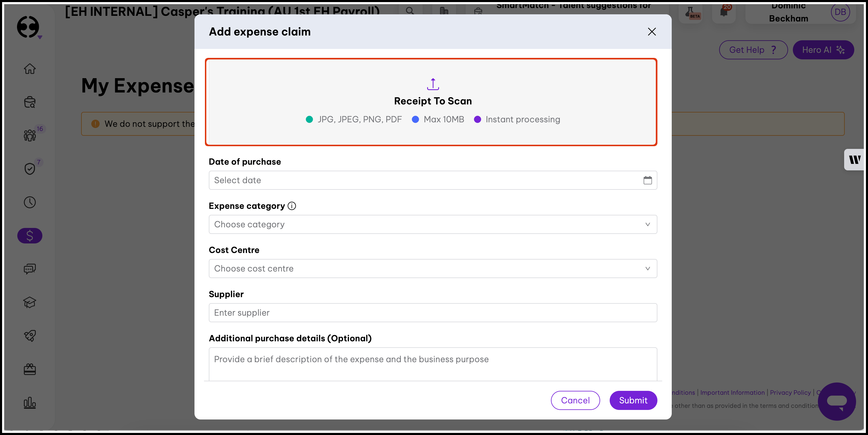
Task: Open the graduation cap learning icon
Action: tap(30, 302)
